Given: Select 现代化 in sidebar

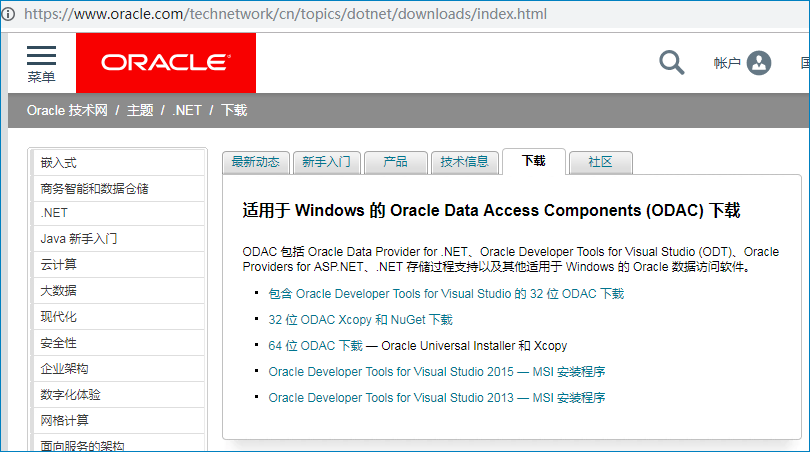Looking at the screenshot, I should 118,317.
